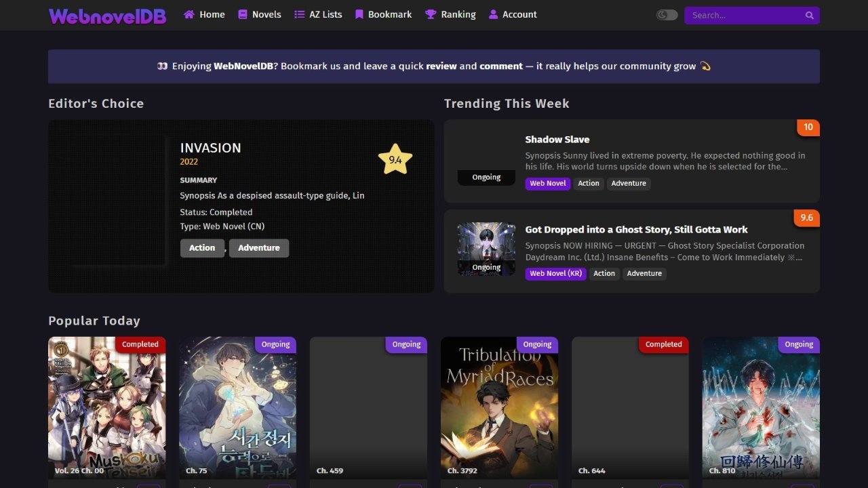The height and width of the screenshot is (488, 868).
Task: Click the "Ch. 3792" chapter label
Action: [462, 470]
